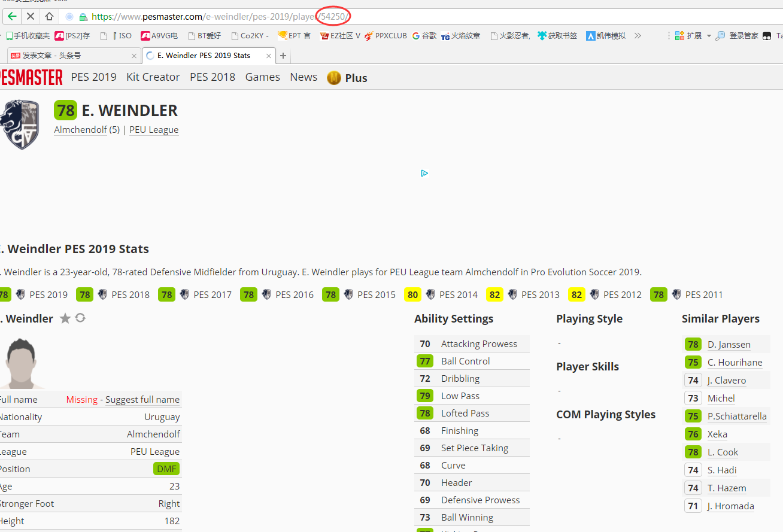
Task: Close the E. Weindler PES 2019 Stats tab
Action: (269, 56)
